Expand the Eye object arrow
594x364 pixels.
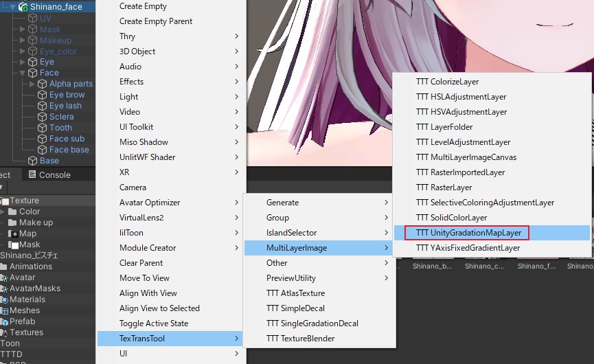click(x=23, y=62)
